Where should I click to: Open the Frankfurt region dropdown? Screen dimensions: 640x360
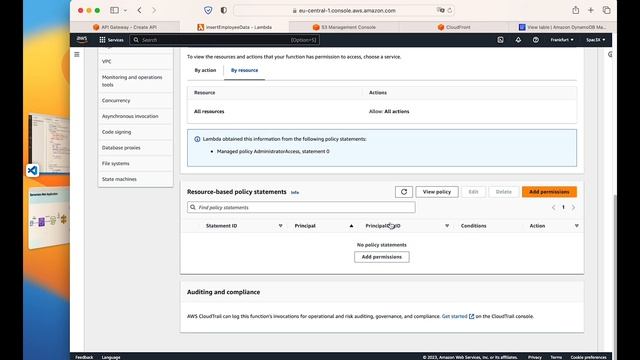coord(562,40)
